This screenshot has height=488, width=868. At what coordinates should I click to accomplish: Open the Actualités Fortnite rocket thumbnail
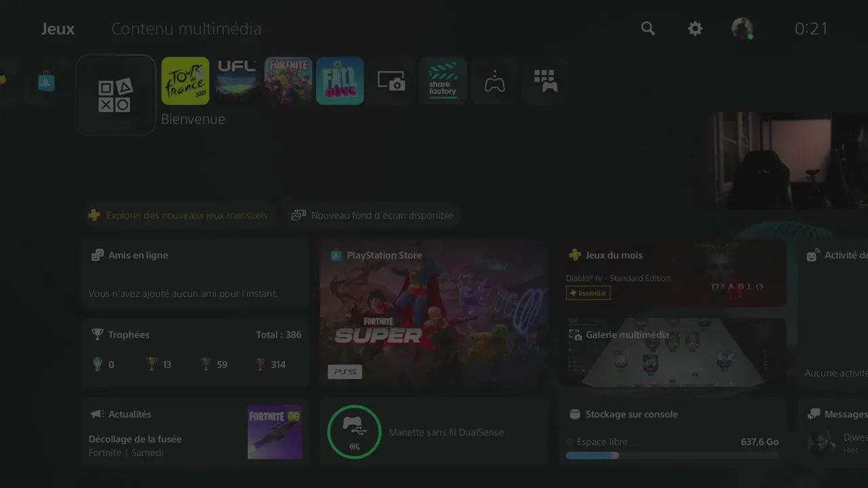[x=275, y=432]
